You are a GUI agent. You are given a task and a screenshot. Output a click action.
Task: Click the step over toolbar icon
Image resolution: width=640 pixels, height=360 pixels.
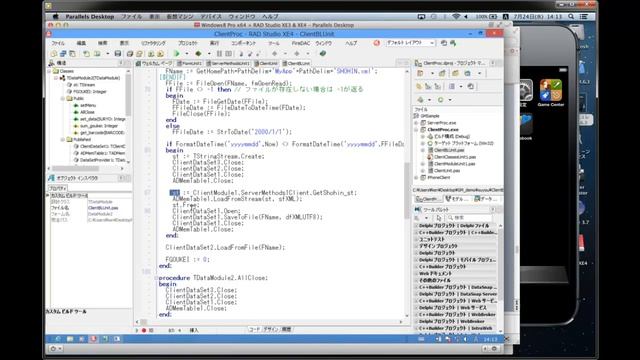coord(250,53)
